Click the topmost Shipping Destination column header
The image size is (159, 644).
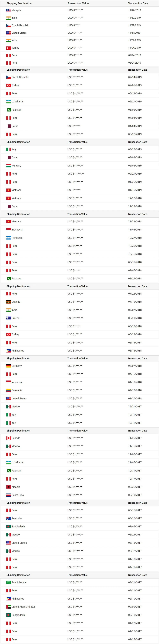pos(19,3)
